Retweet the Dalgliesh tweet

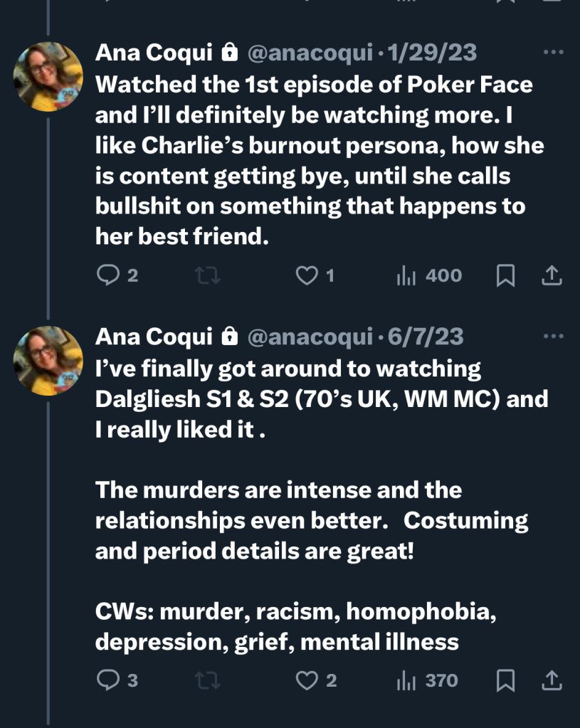[207, 681]
